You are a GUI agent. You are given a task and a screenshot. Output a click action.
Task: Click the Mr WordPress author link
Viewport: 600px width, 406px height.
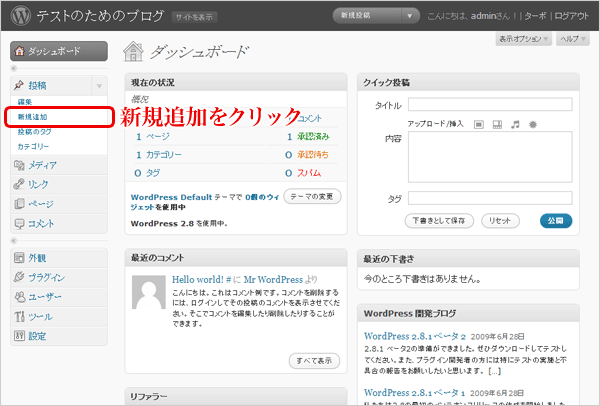point(273,279)
